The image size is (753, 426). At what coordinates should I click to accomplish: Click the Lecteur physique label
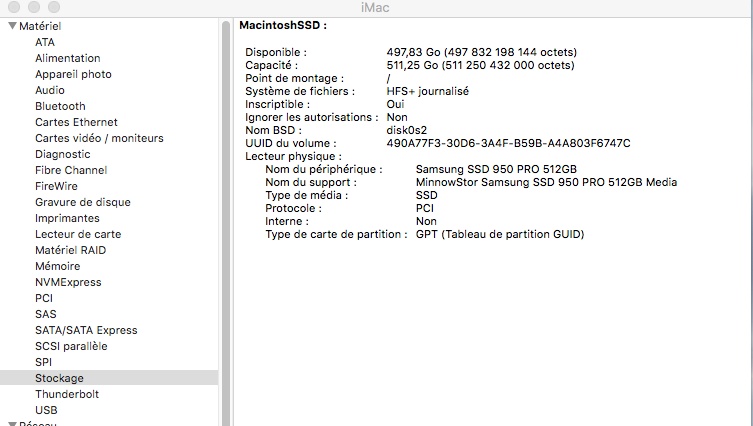click(x=293, y=156)
